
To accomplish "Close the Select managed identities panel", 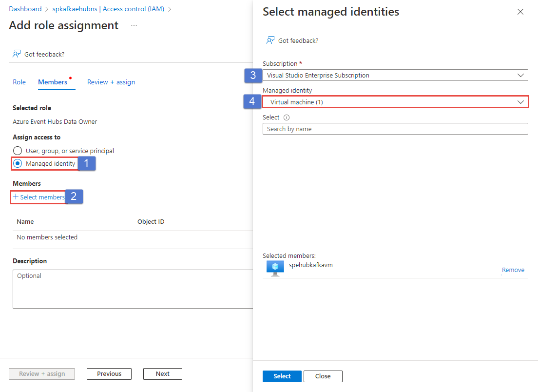I will coord(520,12).
